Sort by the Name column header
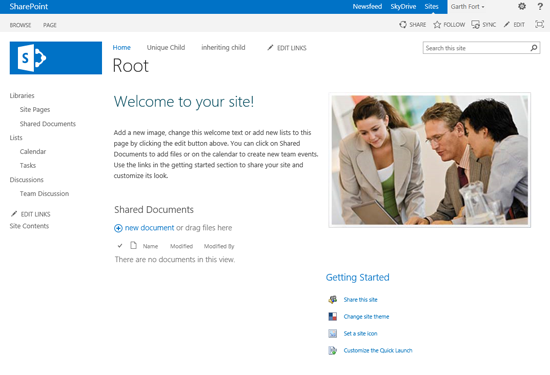Viewport: 550px width, 375px height. 150,246
